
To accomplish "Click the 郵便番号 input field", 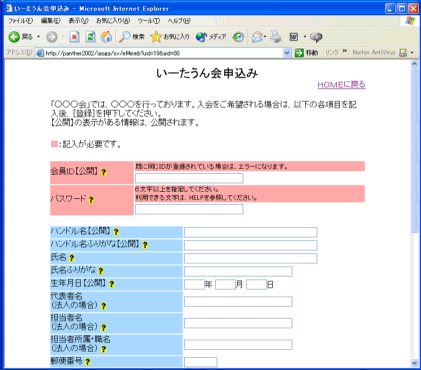I will (201, 362).
